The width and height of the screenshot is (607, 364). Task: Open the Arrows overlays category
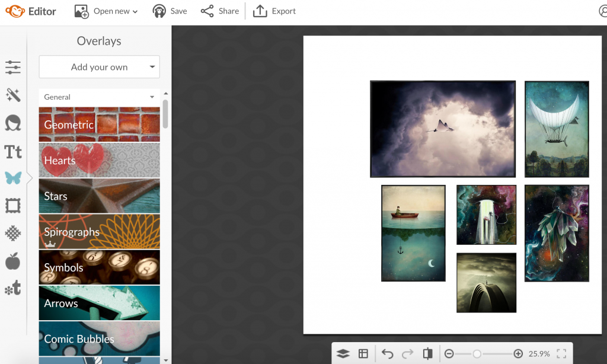point(99,303)
